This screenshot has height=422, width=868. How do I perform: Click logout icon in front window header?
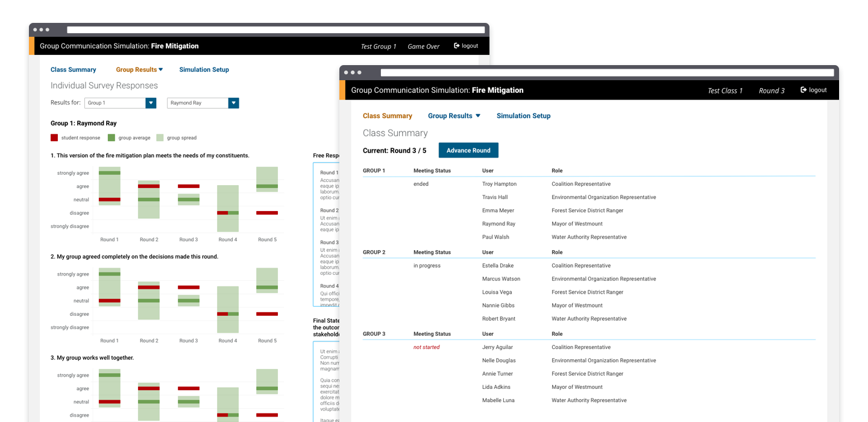(x=804, y=90)
